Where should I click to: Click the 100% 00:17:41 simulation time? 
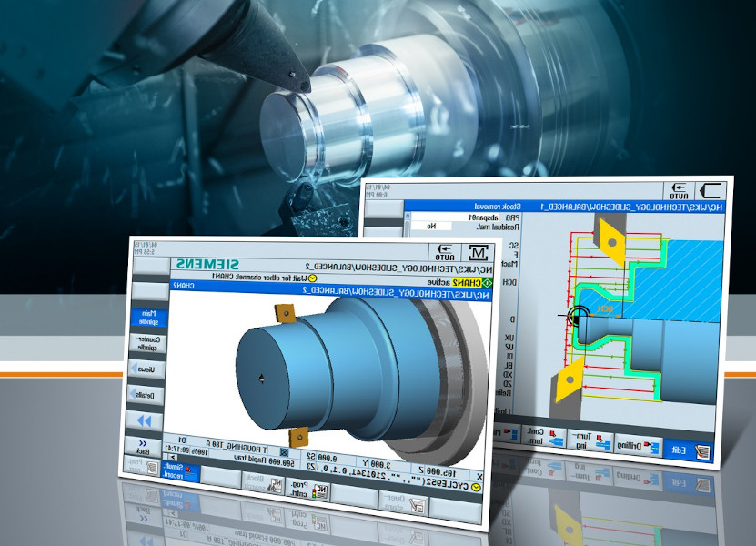186,450
